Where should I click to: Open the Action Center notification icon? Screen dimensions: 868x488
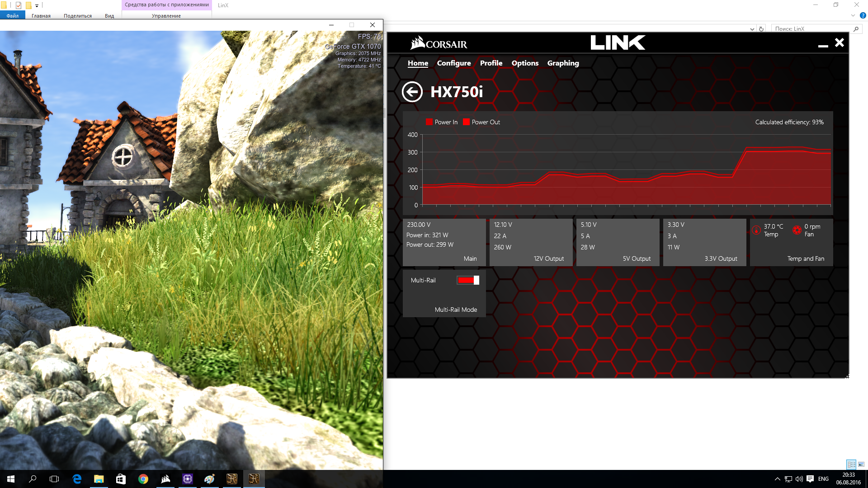click(x=810, y=479)
